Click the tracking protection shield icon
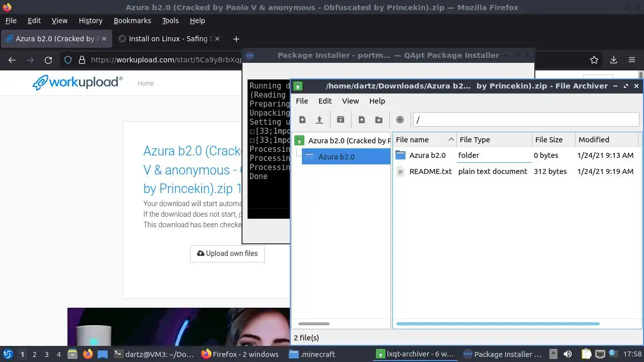This screenshot has height=362, width=644. click(x=68, y=60)
